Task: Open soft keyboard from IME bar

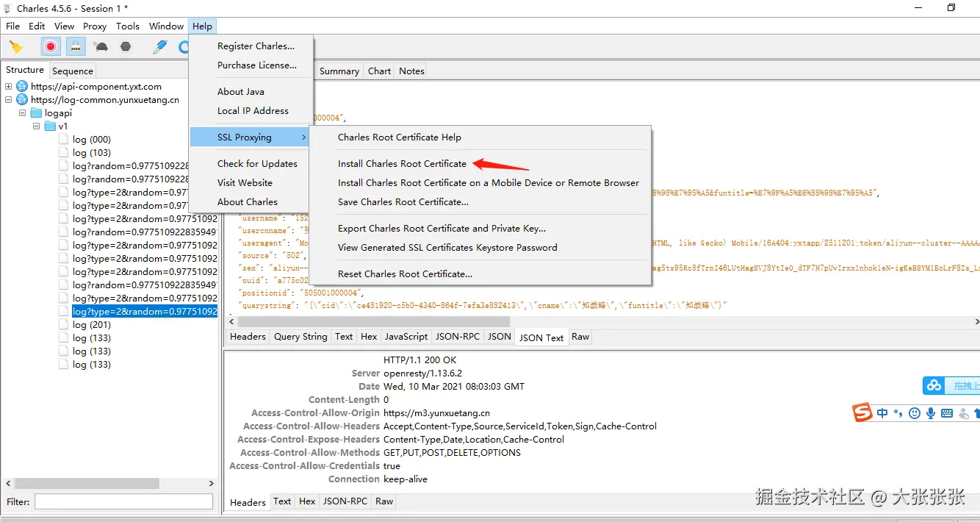Action: click(947, 413)
